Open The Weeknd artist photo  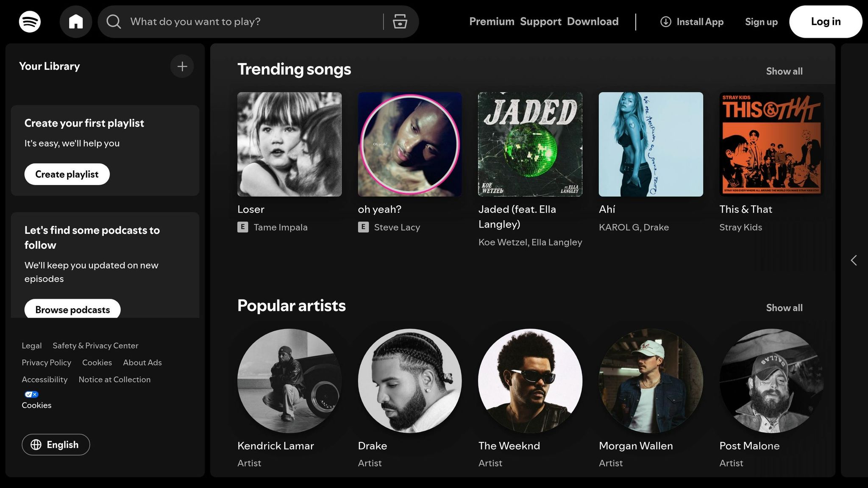[x=530, y=381]
